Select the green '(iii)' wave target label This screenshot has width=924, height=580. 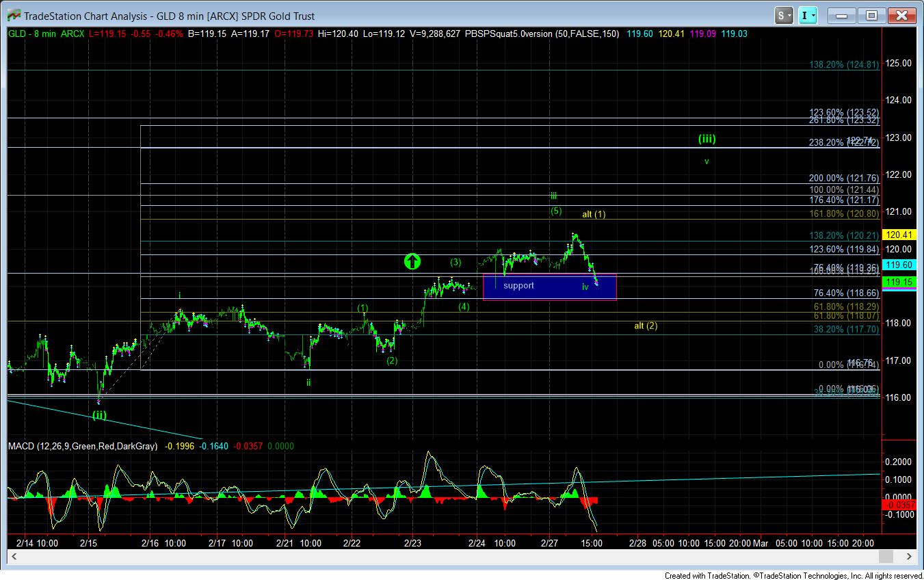pyautogui.click(x=707, y=139)
